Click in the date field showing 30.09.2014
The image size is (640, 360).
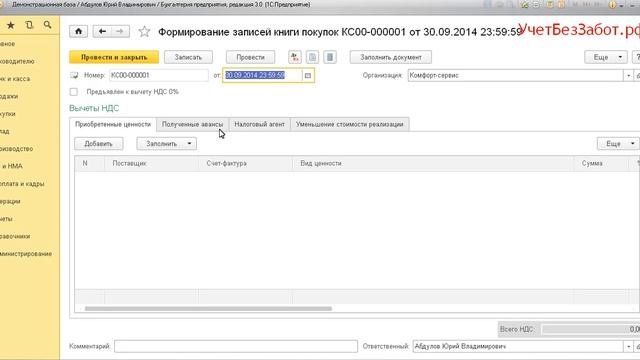point(262,76)
